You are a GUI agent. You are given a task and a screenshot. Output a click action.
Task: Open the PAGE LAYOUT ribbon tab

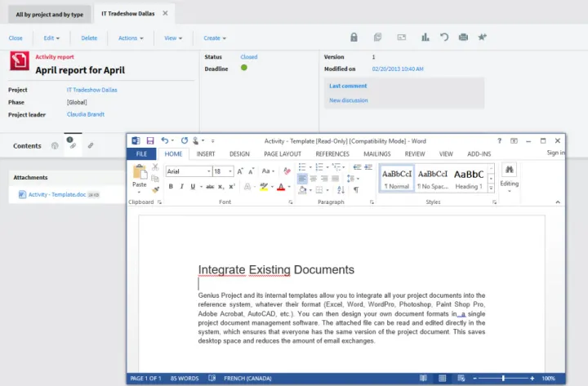point(283,153)
